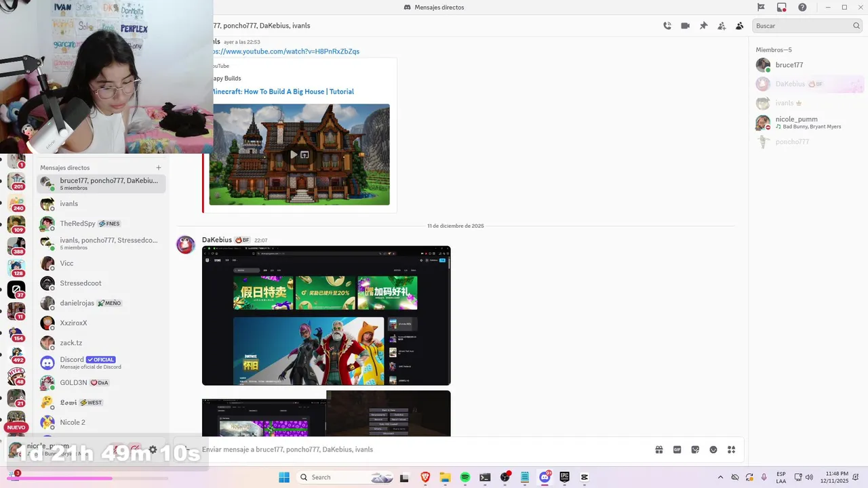This screenshot has height=488, width=868.
Task: Open TheRedSpy direct message
Action: coord(101,224)
